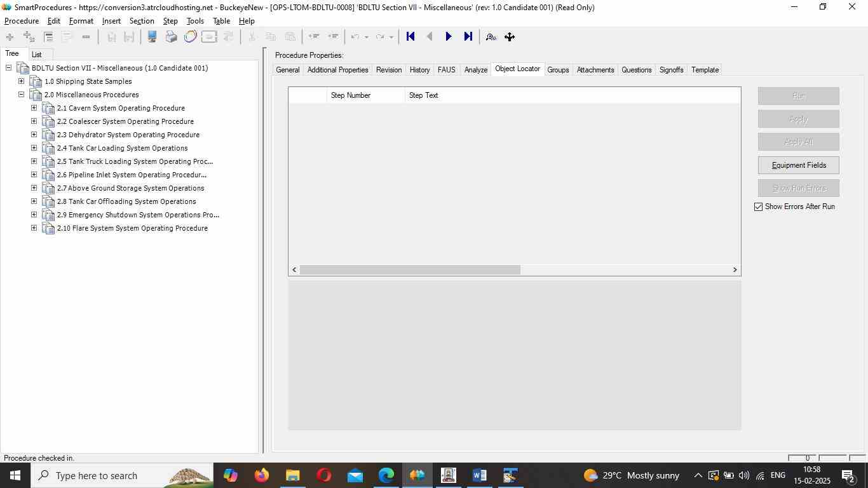Click the computer/check-in icon in toolbar

(152, 37)
